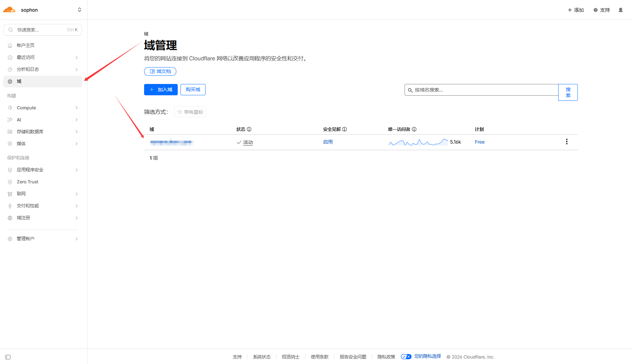Toggle 您的隐私选择 privacy switch icon
The height and width of the screenshot is (364, 632).
(406, 357)
